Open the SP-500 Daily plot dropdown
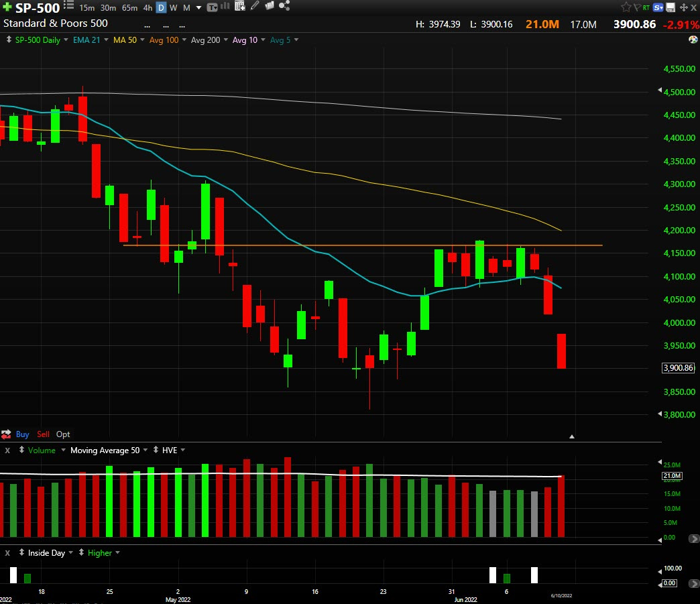This screenshot has height=604, width=700. 66,40
